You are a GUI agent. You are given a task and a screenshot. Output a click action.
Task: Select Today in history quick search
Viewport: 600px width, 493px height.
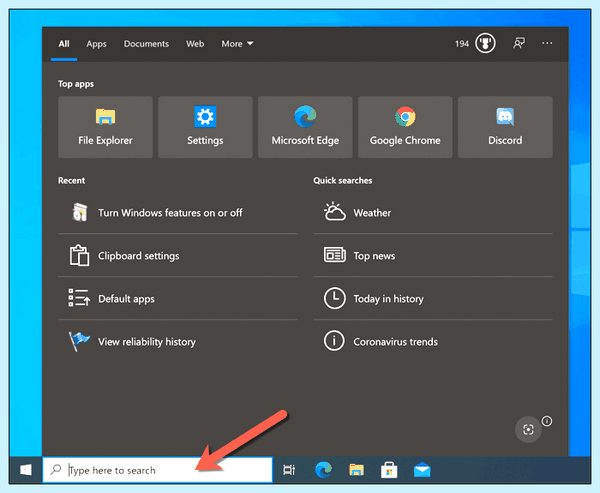(433, 299)
